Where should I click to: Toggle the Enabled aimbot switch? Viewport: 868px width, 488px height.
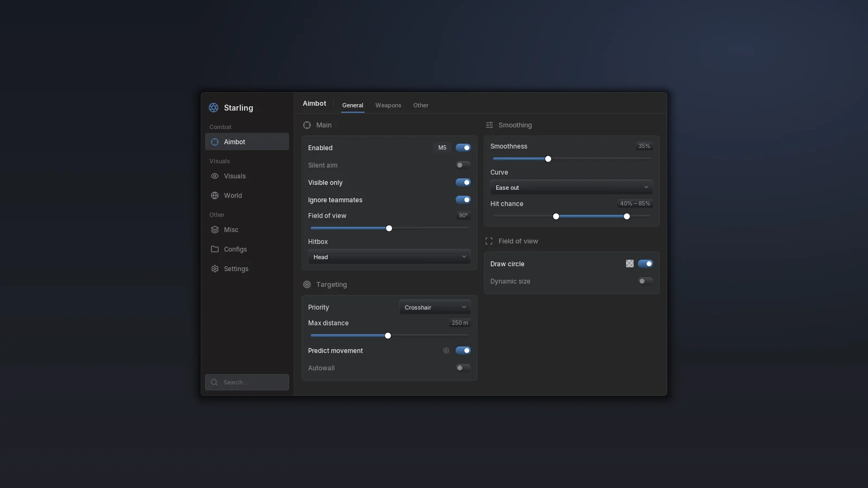pyautogui.click(x=463, y=147)
